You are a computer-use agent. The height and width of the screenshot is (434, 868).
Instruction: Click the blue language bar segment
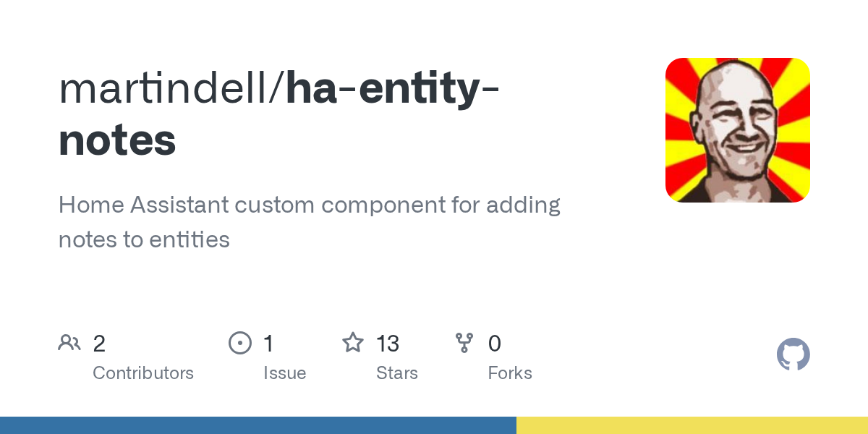(x=258, y=425)
